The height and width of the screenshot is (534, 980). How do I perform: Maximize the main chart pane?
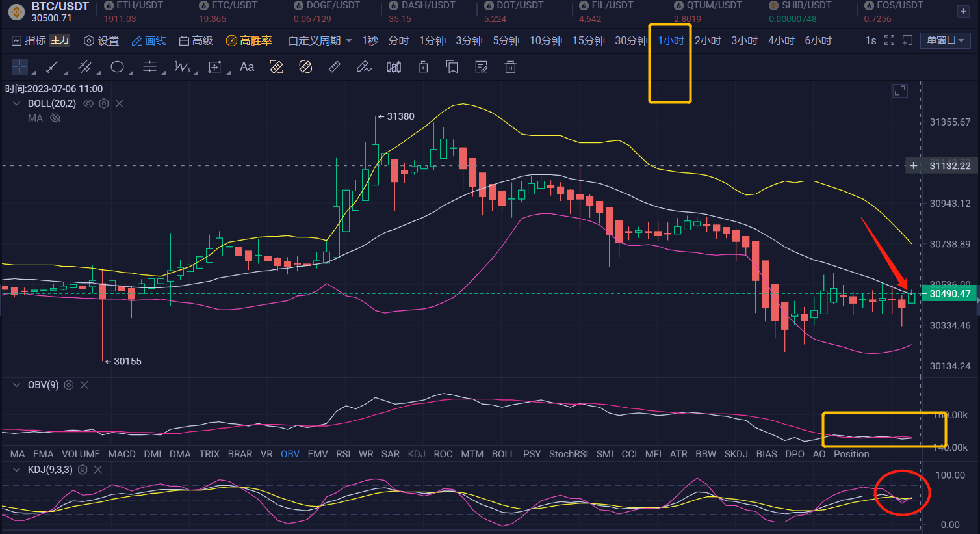tap(900, 91)
